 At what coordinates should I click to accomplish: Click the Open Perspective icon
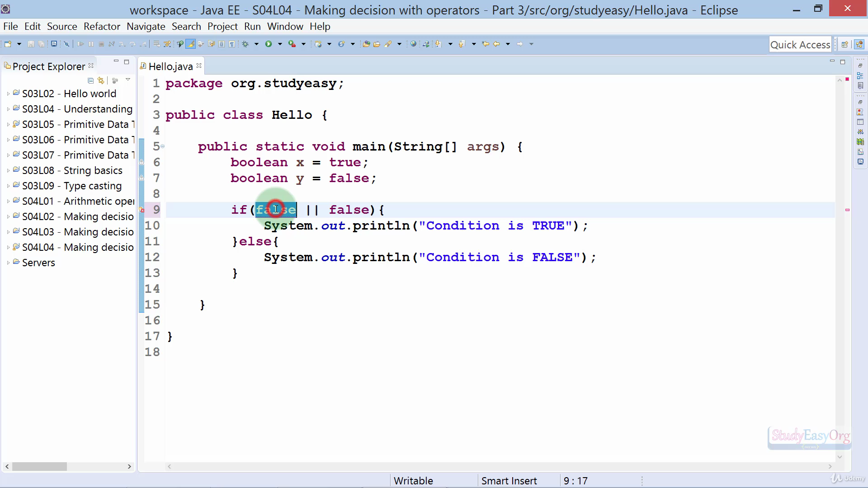click(844, 44)
